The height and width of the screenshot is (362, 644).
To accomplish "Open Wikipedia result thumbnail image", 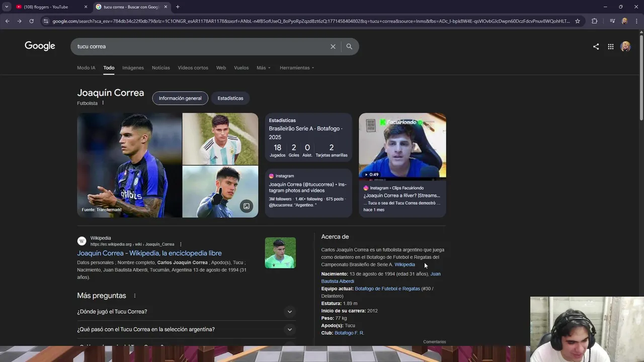I will pyautogui.click(x=280, y=252).
